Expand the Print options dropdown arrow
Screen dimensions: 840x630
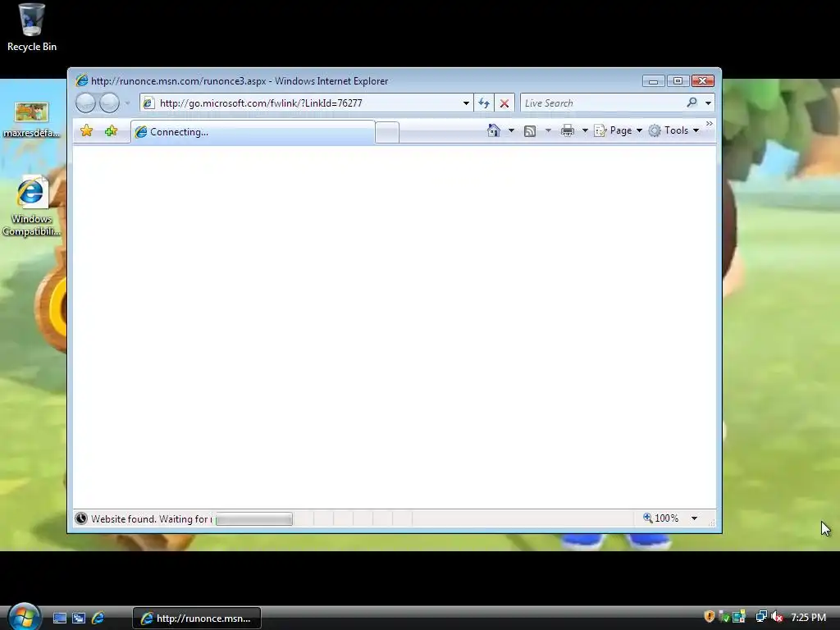point(585,130)
